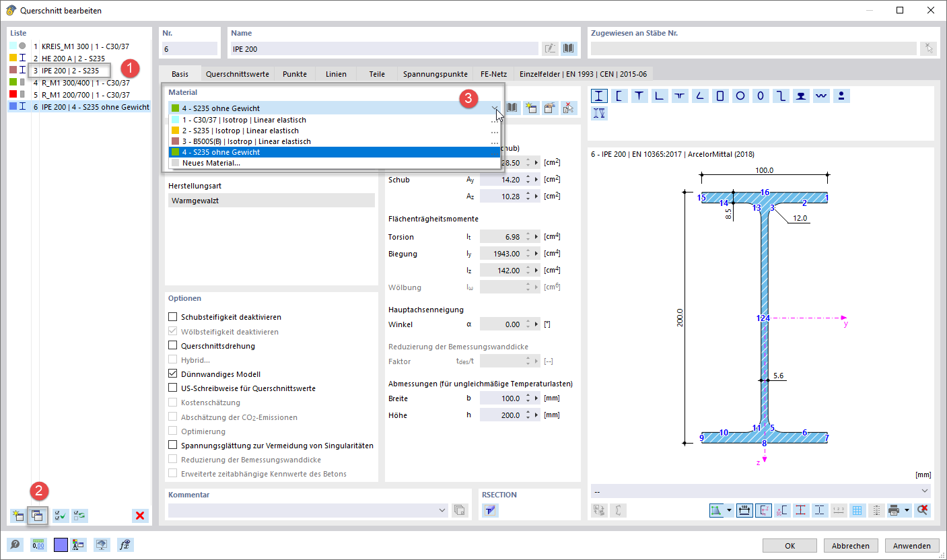The height and width of the screenshot is (560, 947).
Task: Confirm the dialog with OK
Action: 790,546
